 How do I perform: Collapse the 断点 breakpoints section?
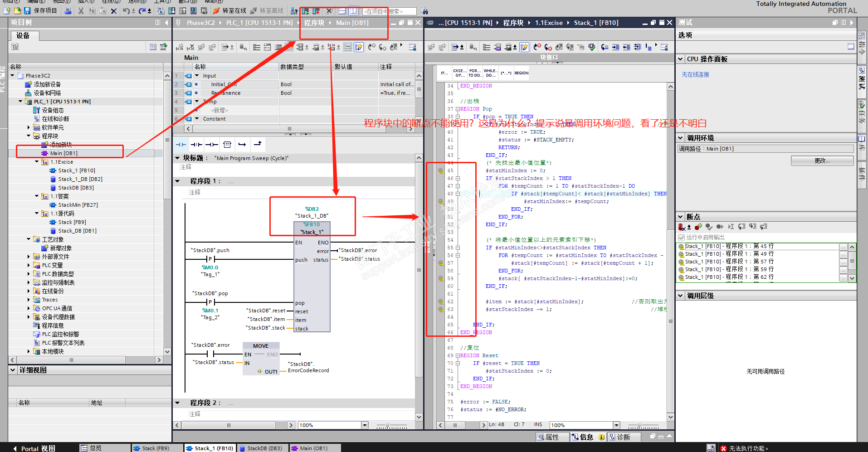tap(680, 217)
